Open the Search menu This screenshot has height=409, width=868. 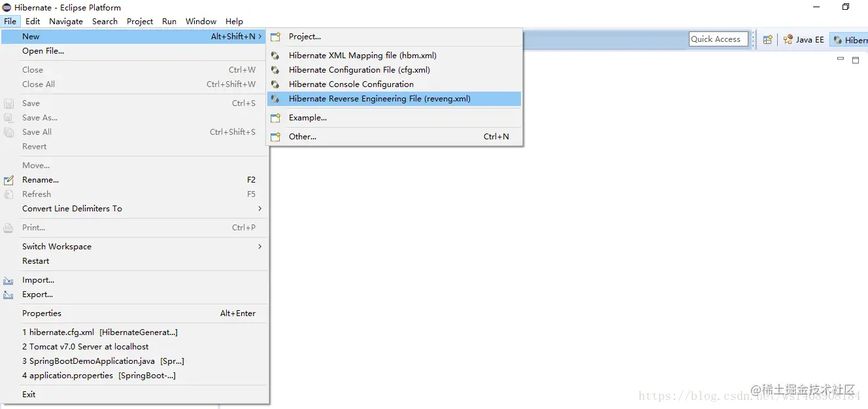105,21
